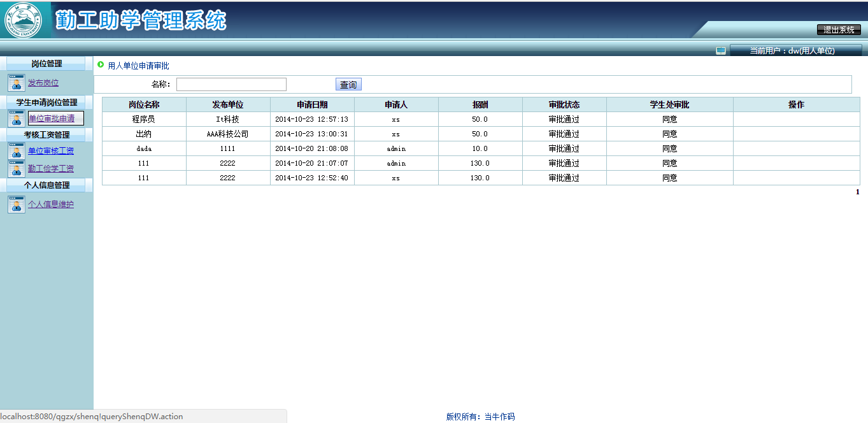Viewport: 868px width, 423px height.
Task: Open the 发布岗位 link
Action: (43, 83)
